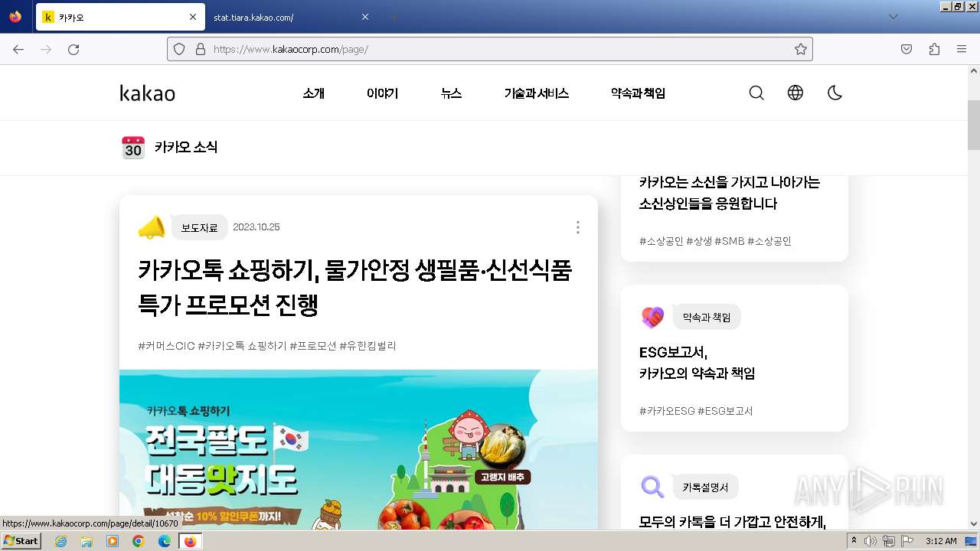The image size is (980, 551).
Task: Click the network tray icon
Action: pyautogui.click(x=888, y=541)
